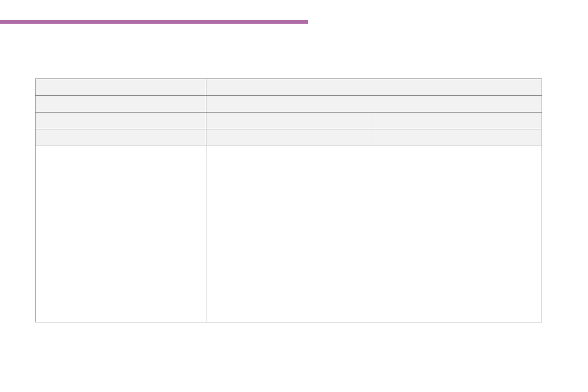This screenshot has width=588, height=392.
Task: Select the fourth row's left gray cell
Action: [120, 137]
